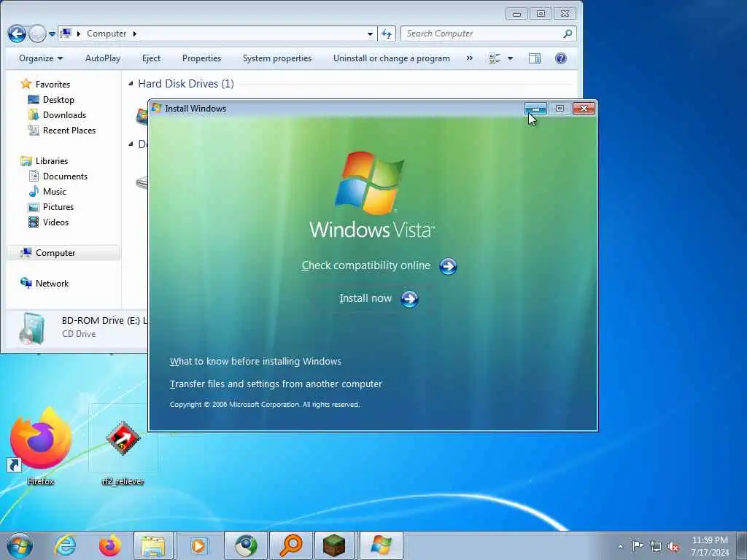Open the Windows Start menu

[20, 545]
